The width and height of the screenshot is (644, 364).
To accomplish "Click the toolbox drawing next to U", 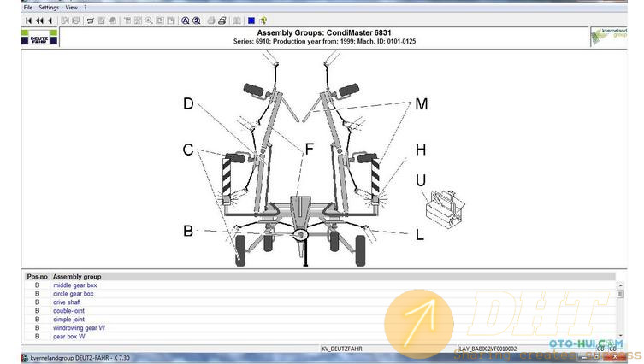I will pyautogui.click(x=446, y=209).
